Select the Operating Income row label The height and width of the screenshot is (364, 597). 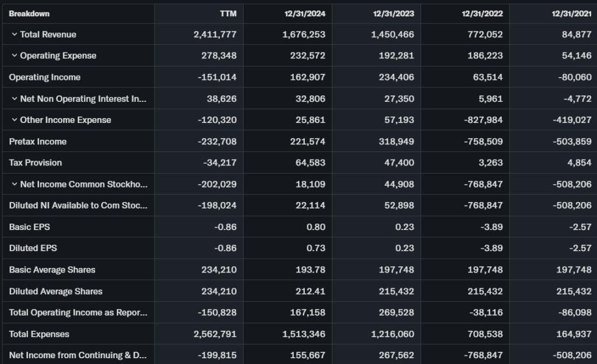pyautogui.click(x=45, y=77)
